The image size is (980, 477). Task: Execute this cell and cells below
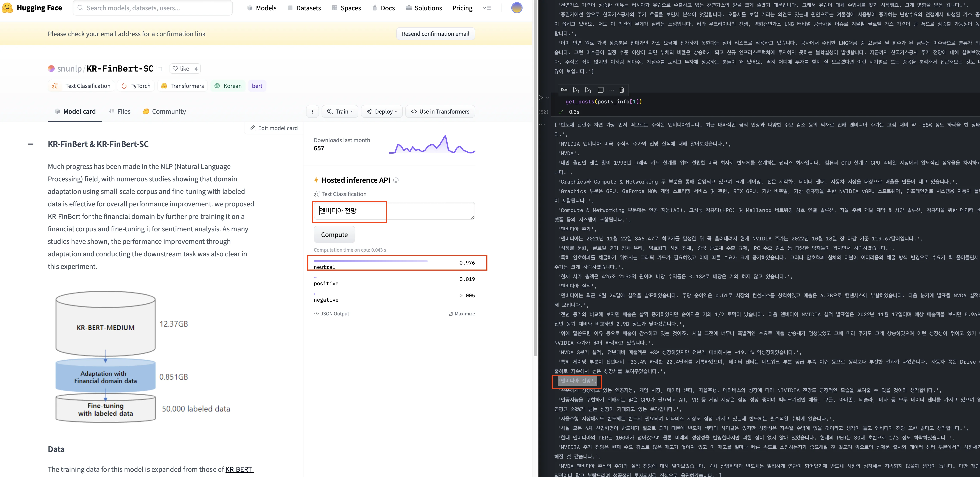[x=588, y=90]
